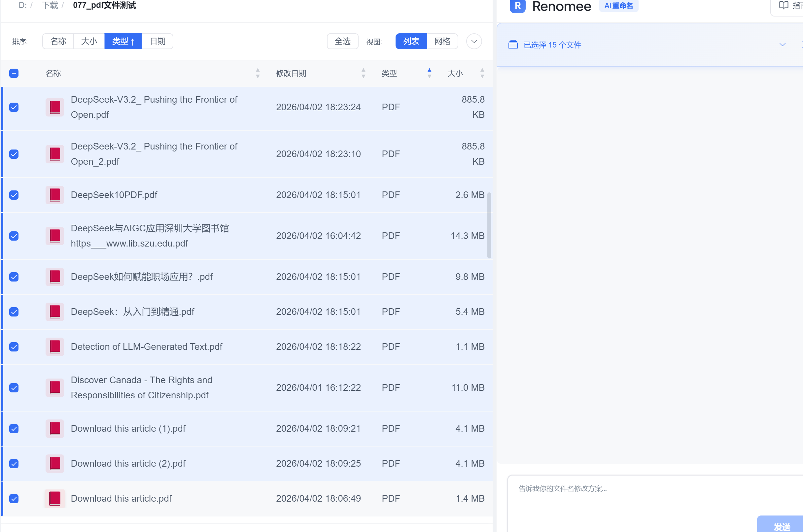Toggle the select-all header checkbox
The width and height of the screenshot is (803, 532).
point(14,73)
